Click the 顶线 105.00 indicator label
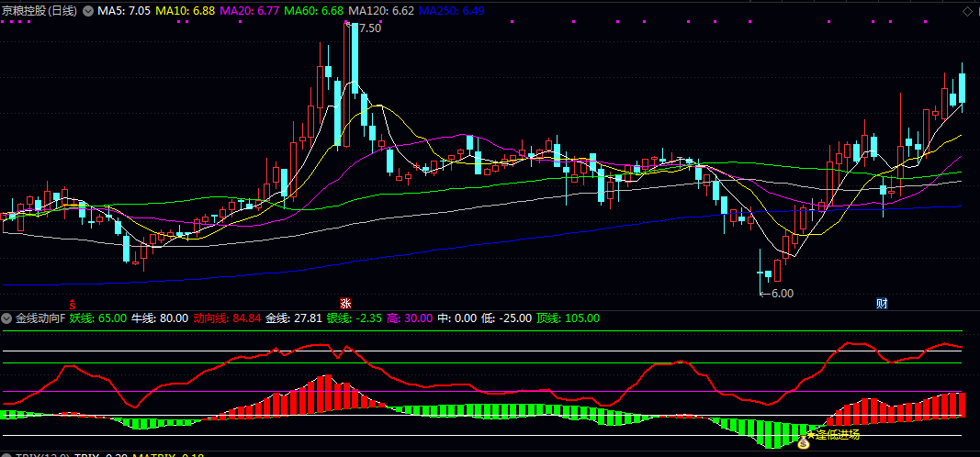 point(568,318)
